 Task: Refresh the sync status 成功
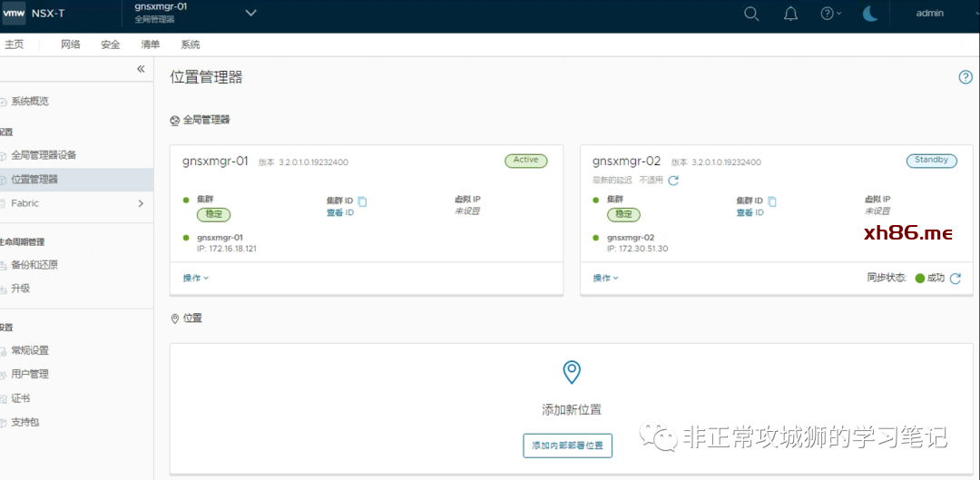(x=955, y=279)
